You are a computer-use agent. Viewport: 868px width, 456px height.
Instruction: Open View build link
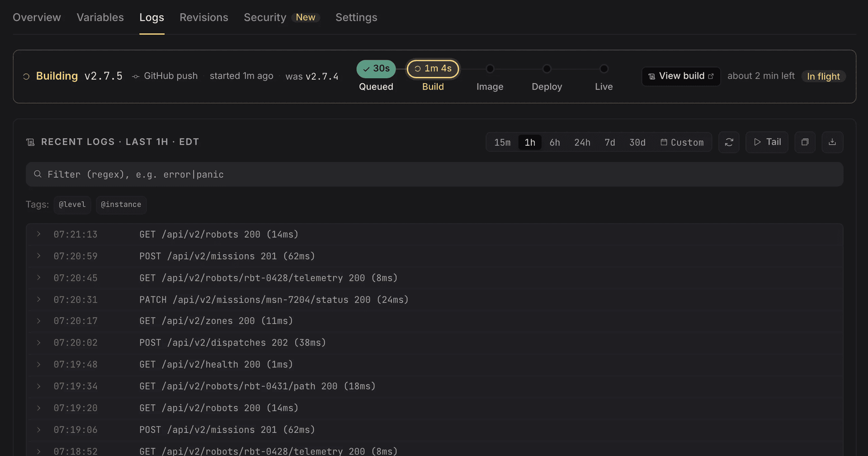pyautogui.click(x=681, y=76)
